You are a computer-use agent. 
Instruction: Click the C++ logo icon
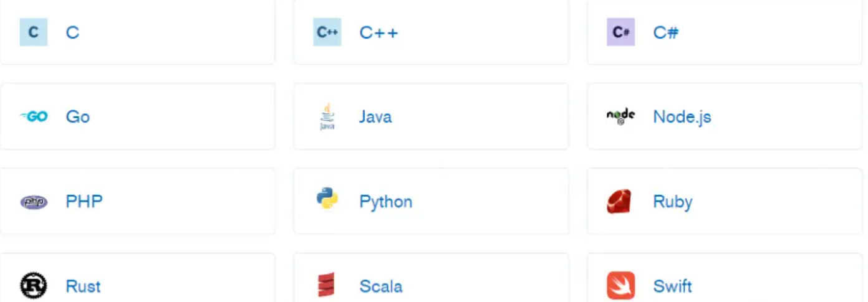pyautogui.click(x=327, y=32)
